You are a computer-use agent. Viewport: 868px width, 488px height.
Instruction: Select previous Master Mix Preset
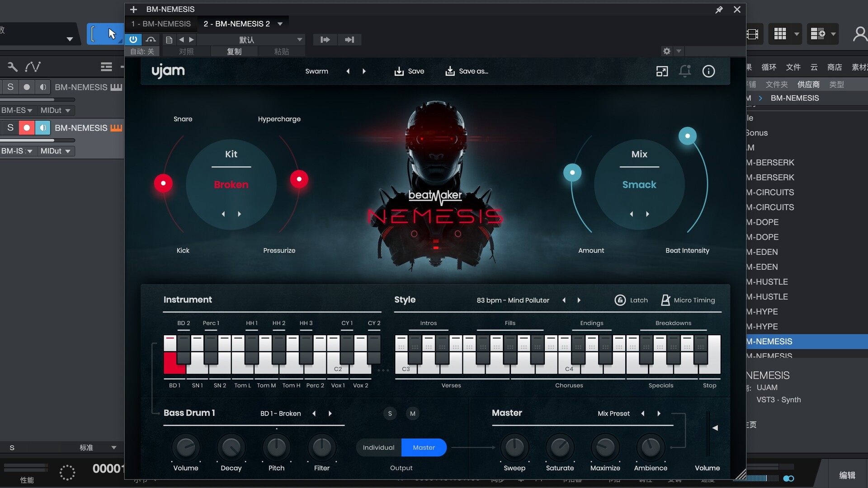[642, 413]
